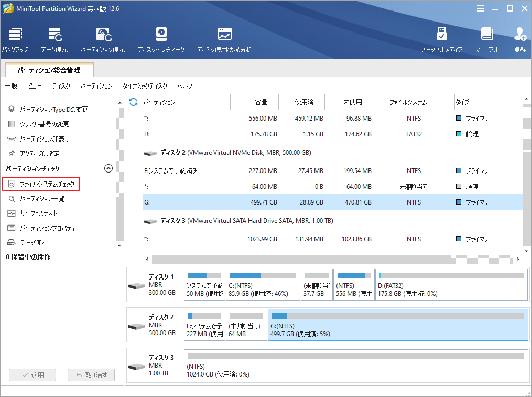This screenshot has width=532, height=397.
Task: Select E:システムで予 227 MB block on Disk 2
Action: point(204,325)
